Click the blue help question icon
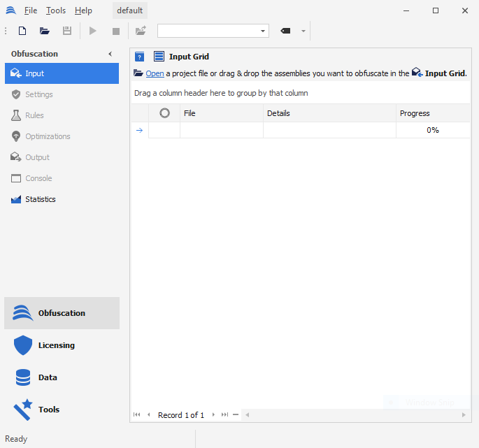Image resolution: width=479 pixels, height=448 pixels. (x=139, y=57)
